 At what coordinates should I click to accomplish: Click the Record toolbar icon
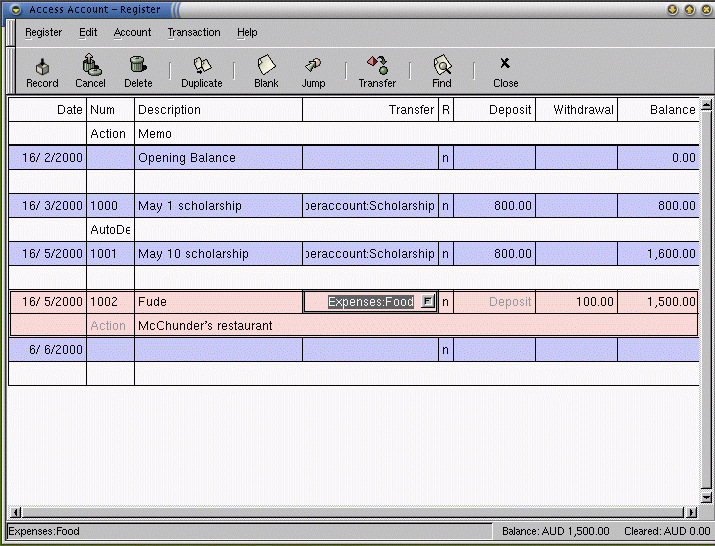coord(42,66)
